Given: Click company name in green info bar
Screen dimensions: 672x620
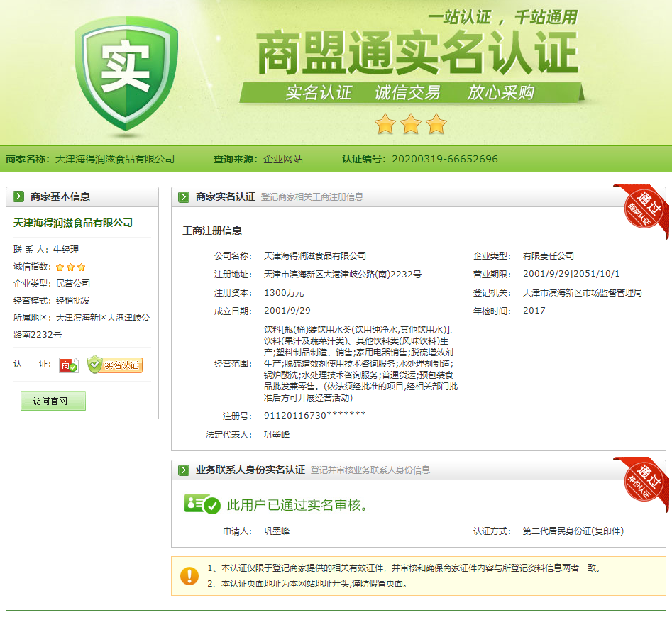Looking at the screenshot, I should click(x=114, y=159).
